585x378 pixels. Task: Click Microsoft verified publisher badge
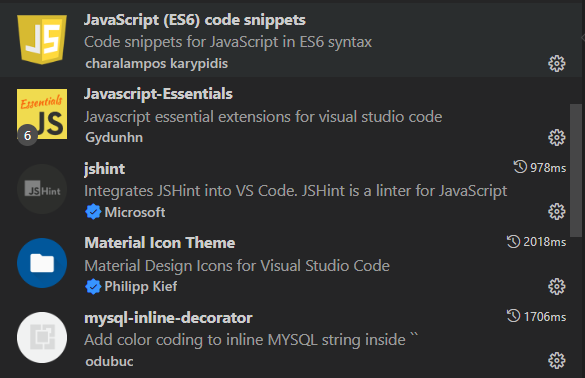point(93,212)
